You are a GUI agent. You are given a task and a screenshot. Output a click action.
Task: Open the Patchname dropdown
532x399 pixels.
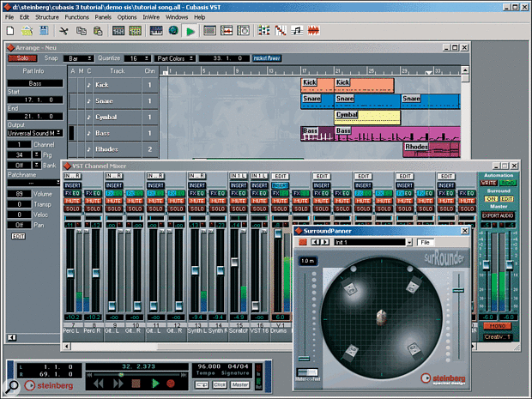pyautogui.click(x=33, y=183)
